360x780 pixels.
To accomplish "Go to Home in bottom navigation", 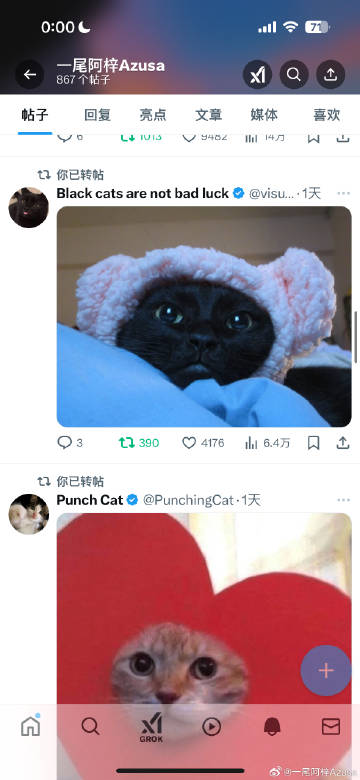I will coord(30,727).
